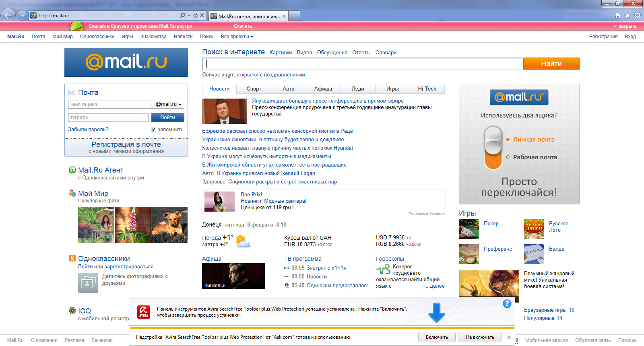
Task: Click the Гороскопы Козерог zodiac icon
Action: (383, 270)
